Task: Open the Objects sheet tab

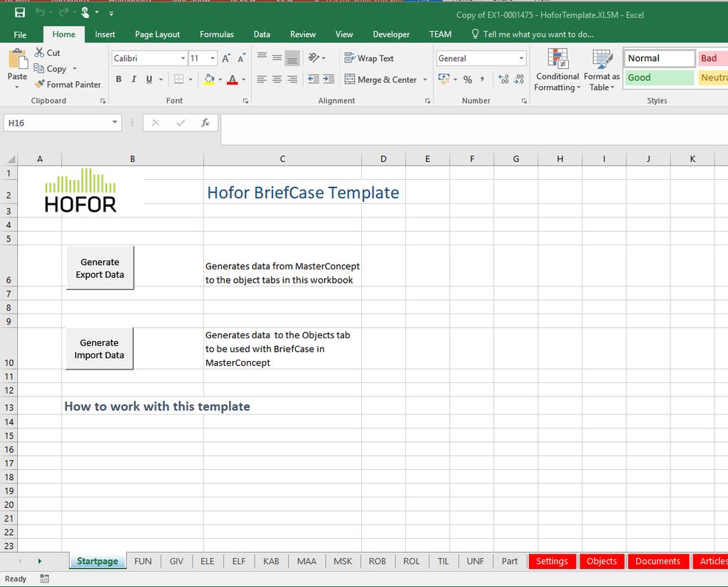Action: click(x=601, y=561)
